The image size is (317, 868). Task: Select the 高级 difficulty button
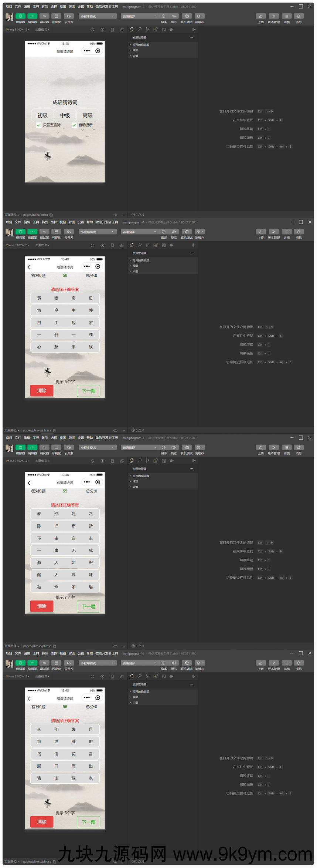88,115
